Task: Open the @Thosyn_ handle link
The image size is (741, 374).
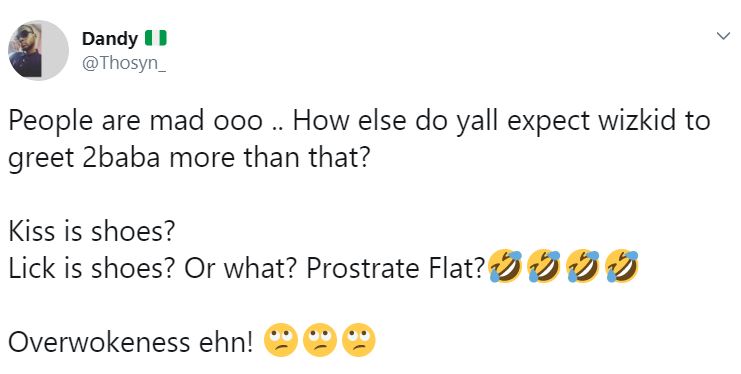Action: pos(124,63)
